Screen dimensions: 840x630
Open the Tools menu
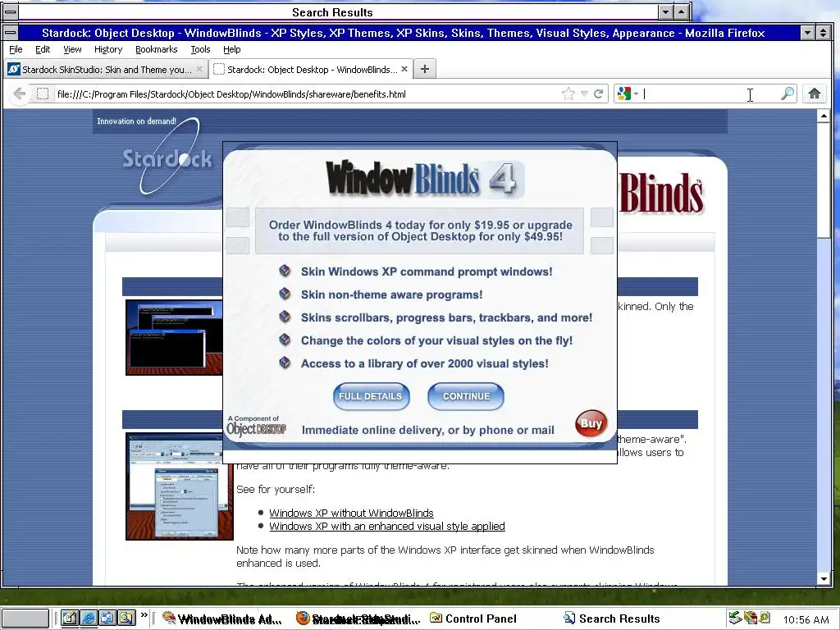(x=200, y=49)
